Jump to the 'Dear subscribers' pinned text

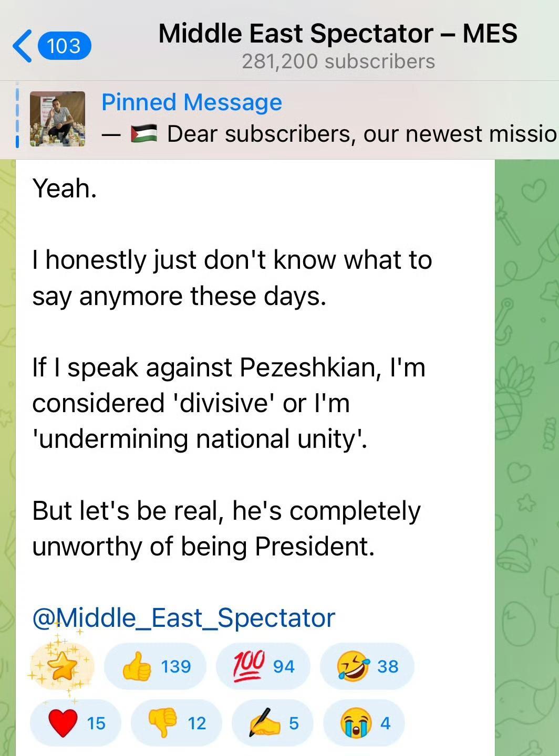tap(361, 134)
